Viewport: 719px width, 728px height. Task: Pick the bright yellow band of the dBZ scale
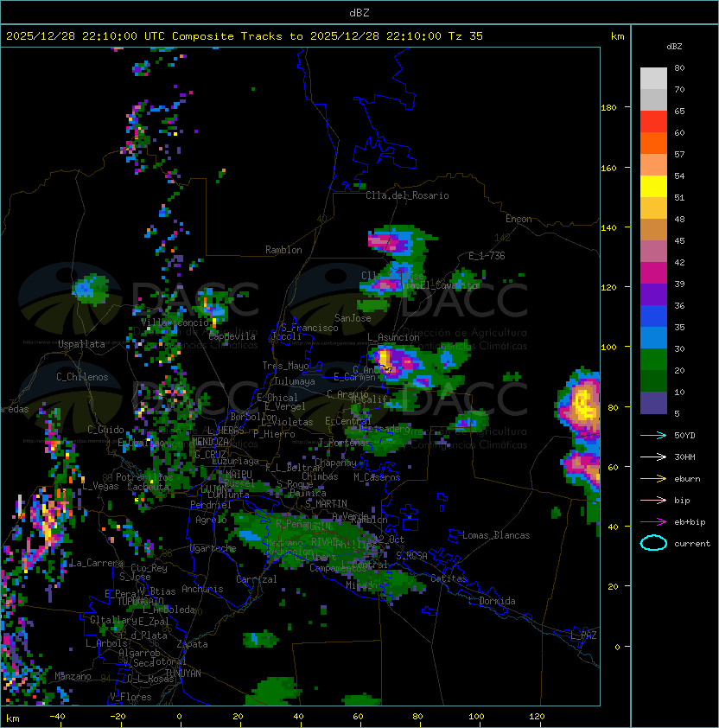click(x=653, y=186)
